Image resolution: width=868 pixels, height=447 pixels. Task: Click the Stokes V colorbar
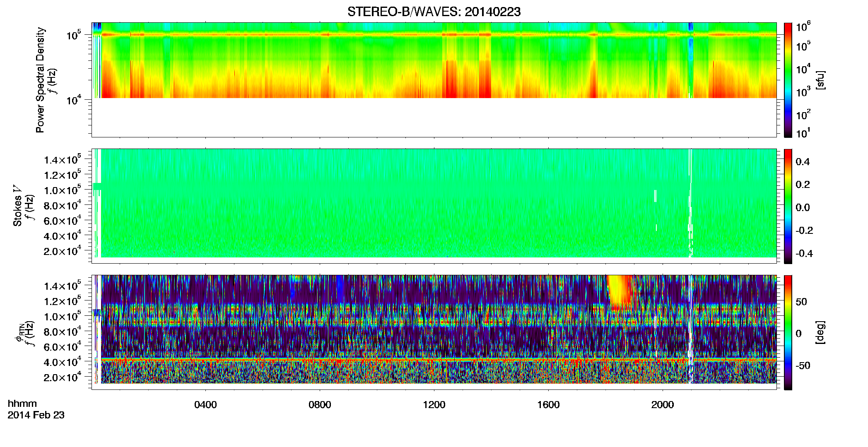click(788, 206)
